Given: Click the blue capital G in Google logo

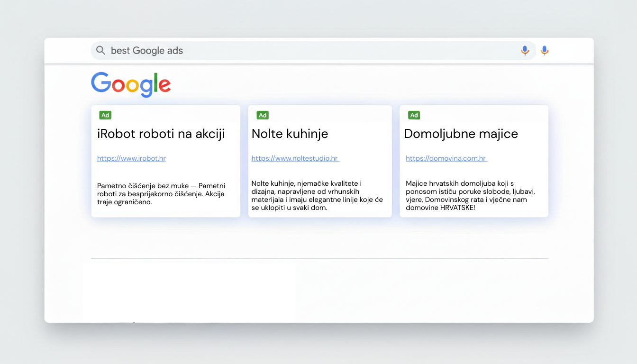Looking at the screenshot, I should coord(100,83).
